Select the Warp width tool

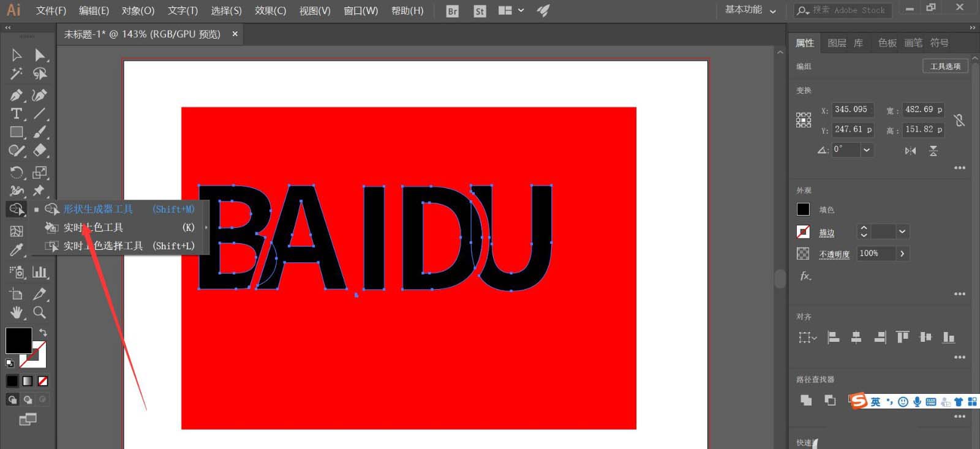point(17,191)
